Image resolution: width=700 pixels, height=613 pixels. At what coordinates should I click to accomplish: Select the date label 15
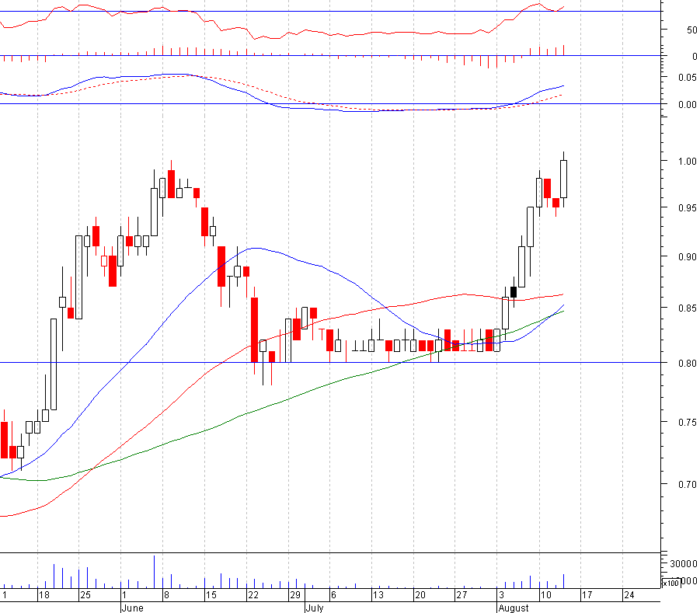click(211, 595)
